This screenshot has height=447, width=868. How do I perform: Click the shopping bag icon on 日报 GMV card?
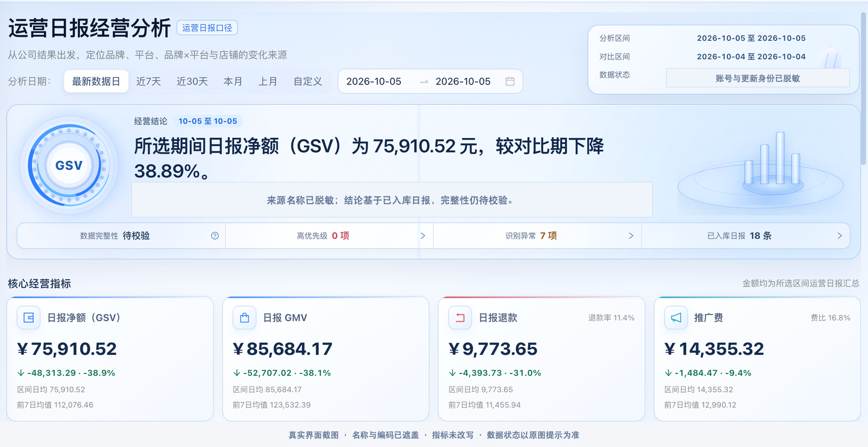245,318
